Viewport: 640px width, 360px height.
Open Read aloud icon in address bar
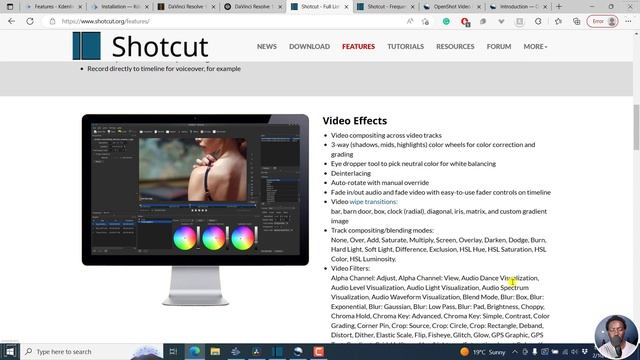click(x=410, y=21)
